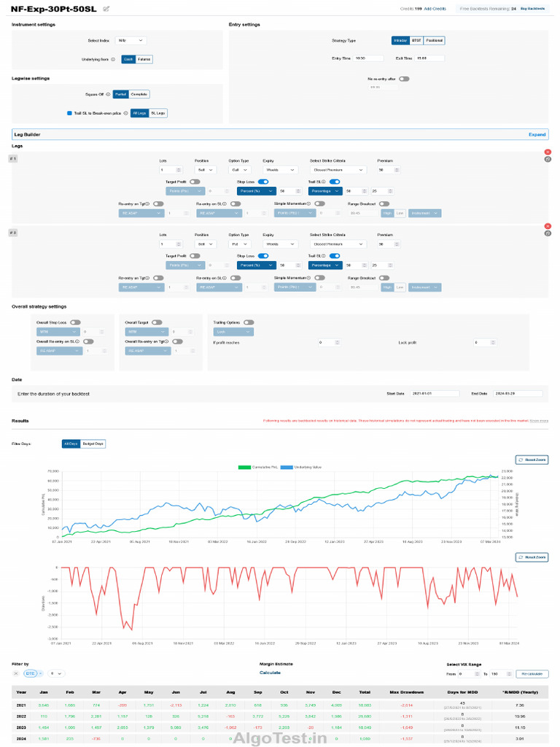
Task: Duplicate leg #2 using the copy icon
Action: pos(547,233)
